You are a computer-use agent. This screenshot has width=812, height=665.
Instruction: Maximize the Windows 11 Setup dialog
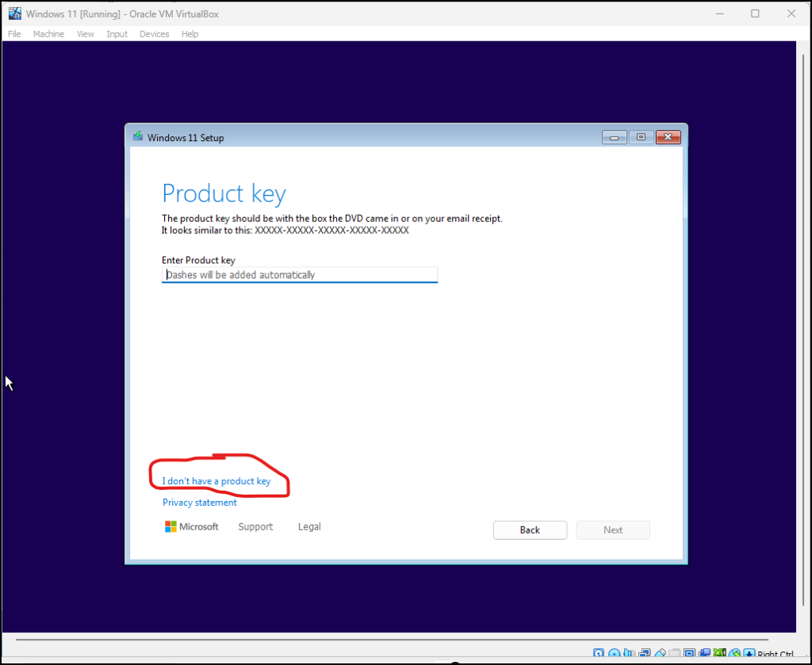(641, 137)
